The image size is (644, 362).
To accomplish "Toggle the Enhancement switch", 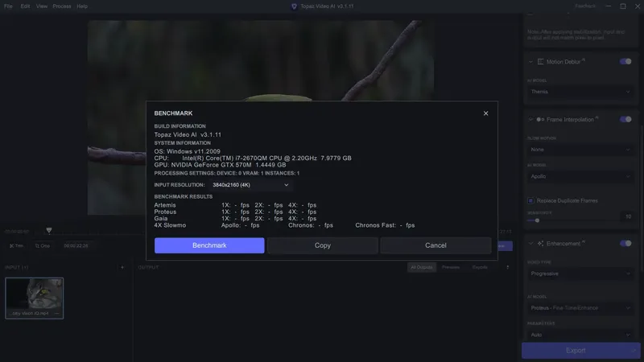I will (x=625, y=244).
